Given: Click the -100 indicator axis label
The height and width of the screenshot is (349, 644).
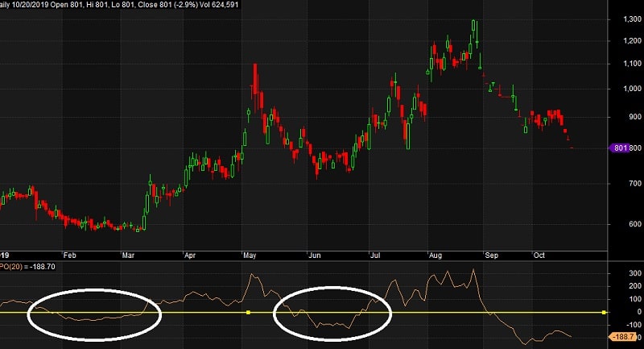Looking at the screenshot, I should [x=634, y=325].
